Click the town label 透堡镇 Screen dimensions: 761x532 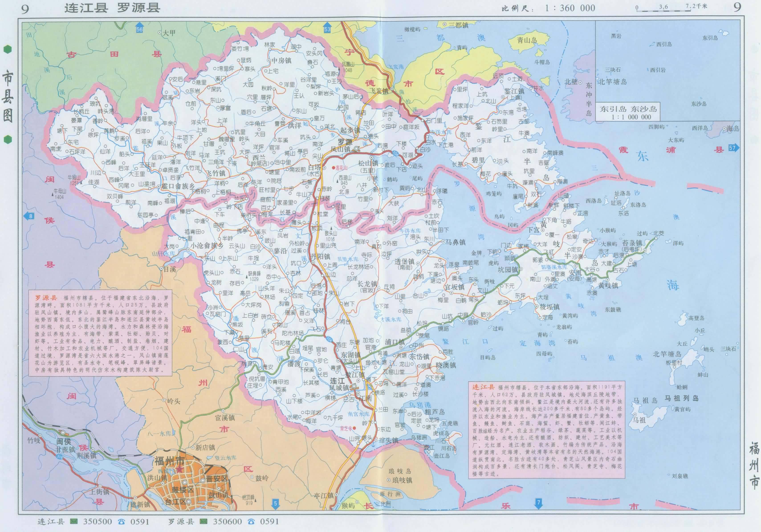(x=404, y=261)
